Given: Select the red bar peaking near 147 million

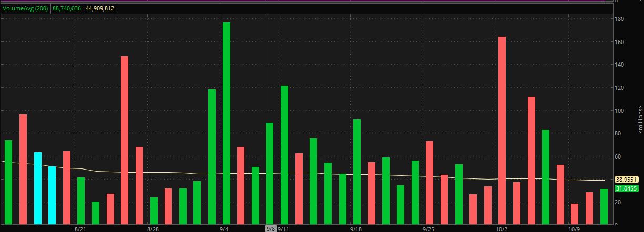Looking at the screenshot, I should (125, 140).
